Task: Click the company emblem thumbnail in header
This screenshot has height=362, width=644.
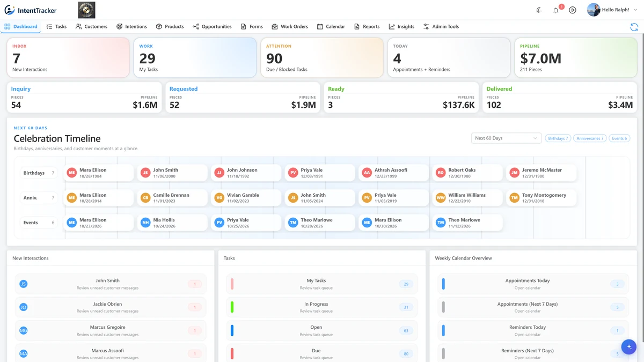Action: [x=86, y=10]
